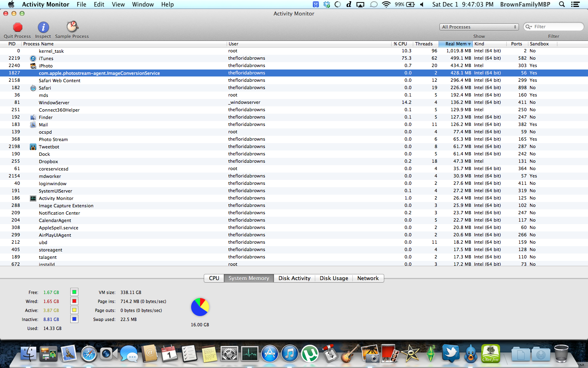
Task: Switch to the Disk Activity tab
Action: (294, 278)
